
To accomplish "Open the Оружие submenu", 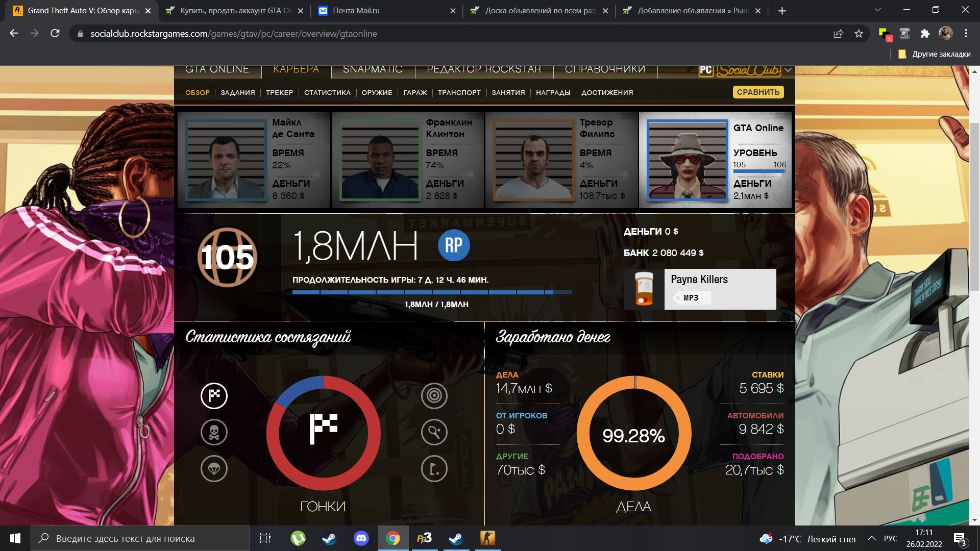I will tap(377, 92).
